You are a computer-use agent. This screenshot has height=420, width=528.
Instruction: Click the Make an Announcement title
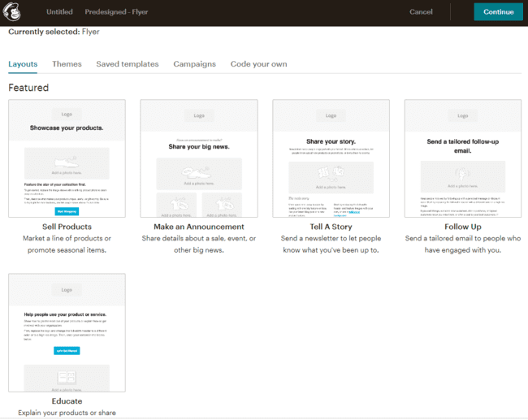(199, 227)
